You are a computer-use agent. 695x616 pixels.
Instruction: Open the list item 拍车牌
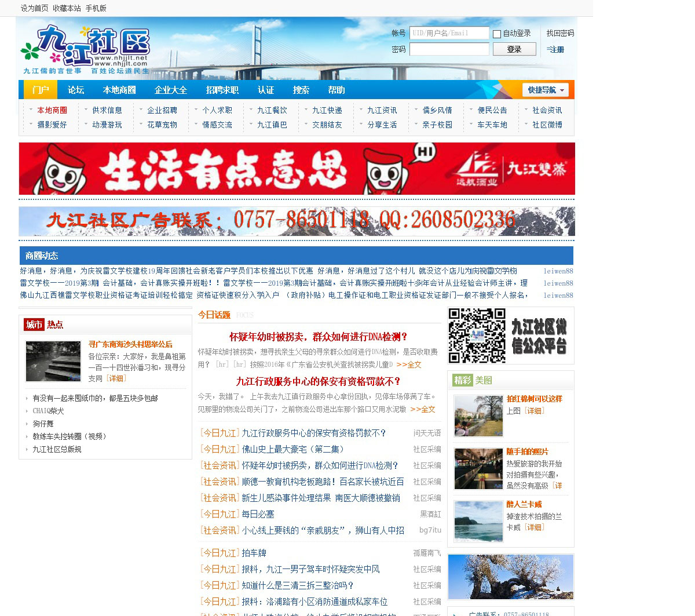click(254, 553)
